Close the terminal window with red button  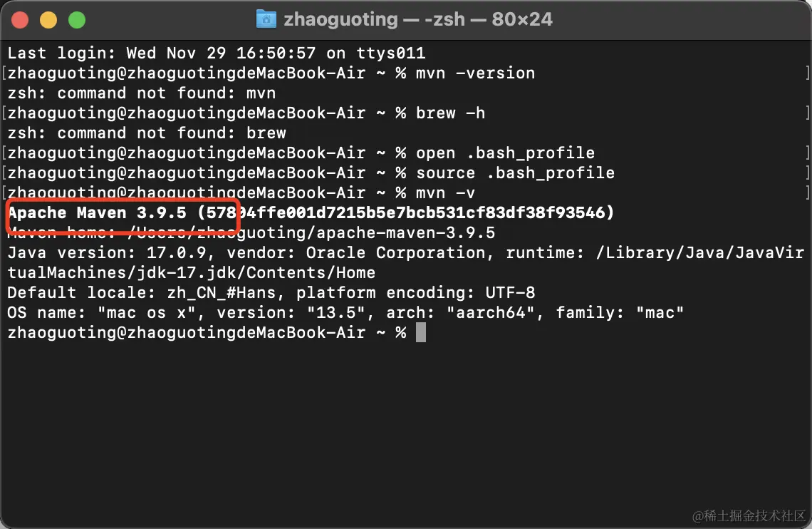(20, 20)
